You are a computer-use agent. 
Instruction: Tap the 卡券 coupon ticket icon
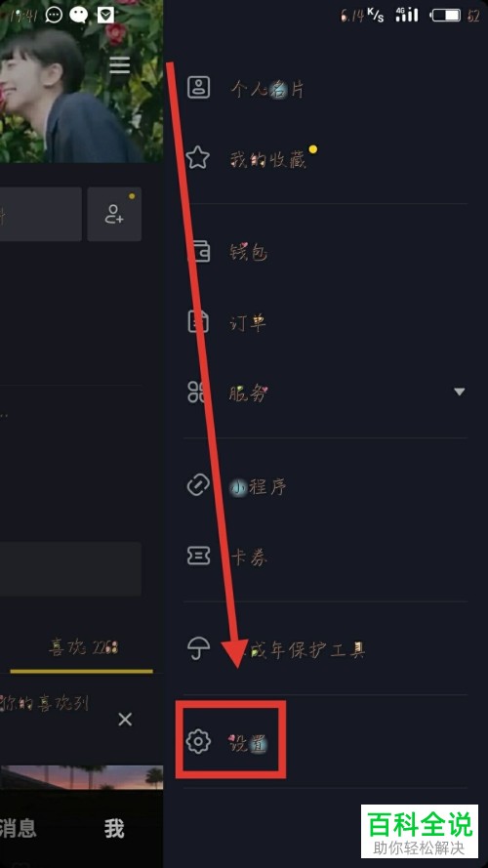(x=198, y=557)
